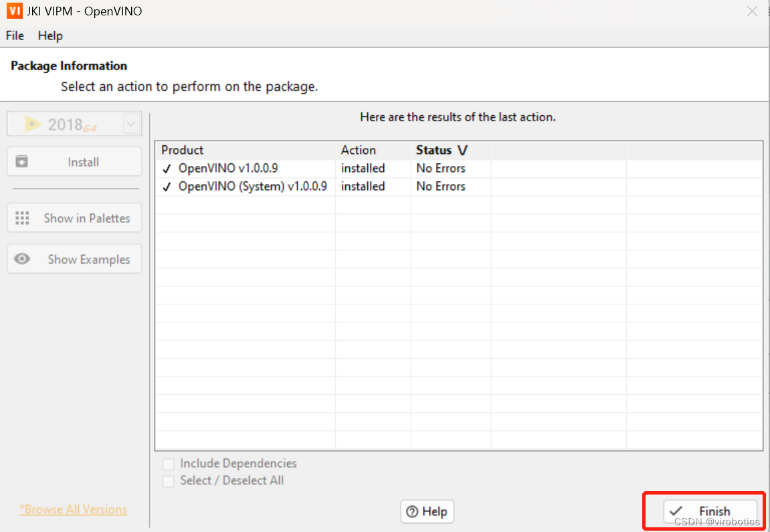Click the Status column header text
Viewport: 770px width, 532px height.
[x=434, y=151]
